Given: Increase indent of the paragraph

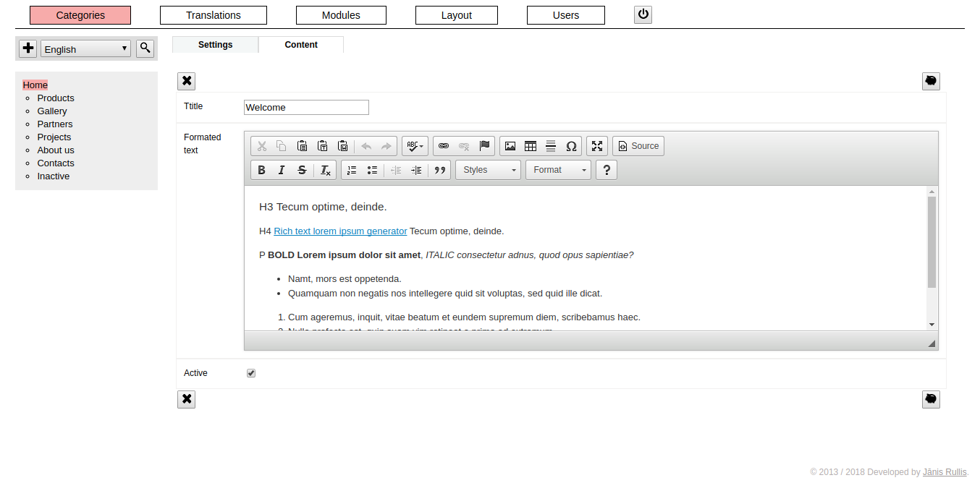Looking at the screenshot, I should tap(416, 170).
